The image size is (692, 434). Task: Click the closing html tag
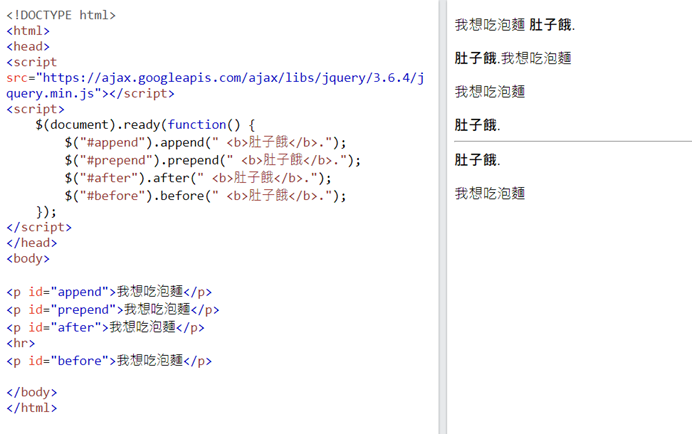pos(32,408)
